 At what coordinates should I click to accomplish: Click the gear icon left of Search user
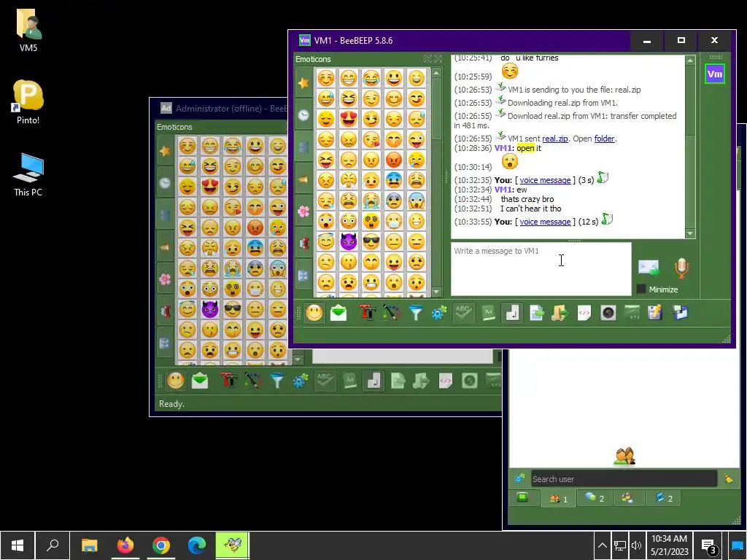[519, 478]
